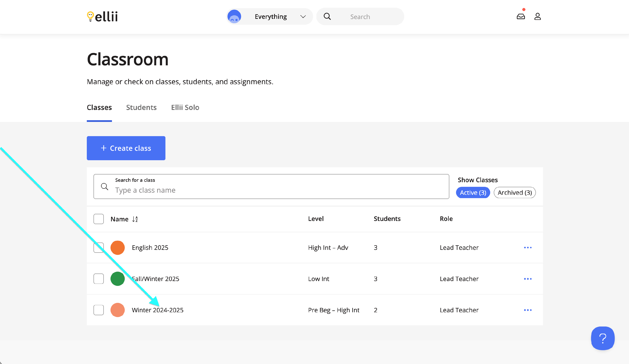
Task: Click the Create class button
Action: pyautogui.click(x=126, y=148)
